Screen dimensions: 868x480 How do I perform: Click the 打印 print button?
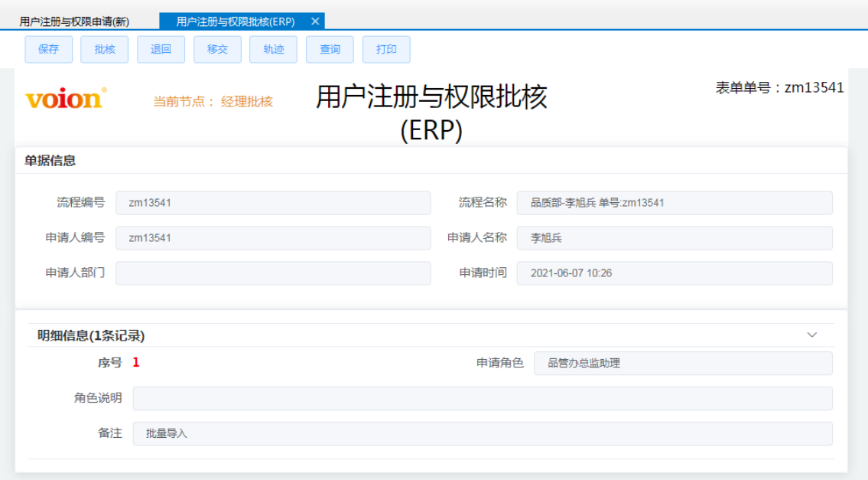(x=386, y=49)
